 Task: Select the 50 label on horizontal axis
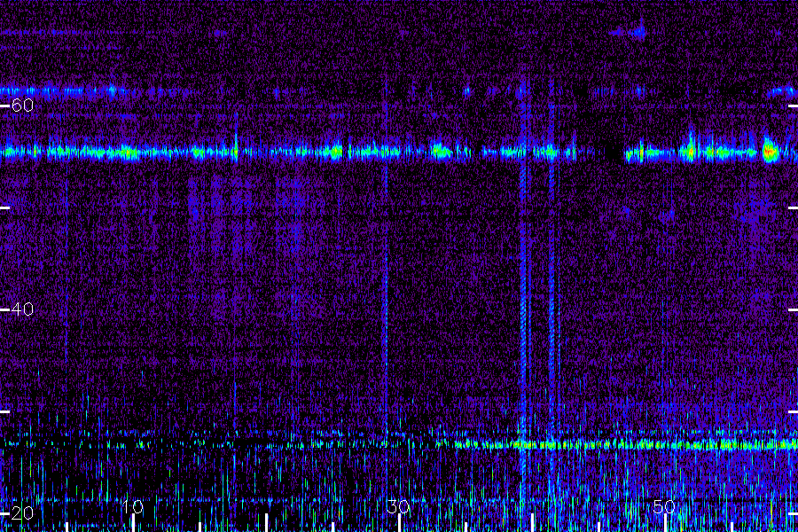(664, 506)
